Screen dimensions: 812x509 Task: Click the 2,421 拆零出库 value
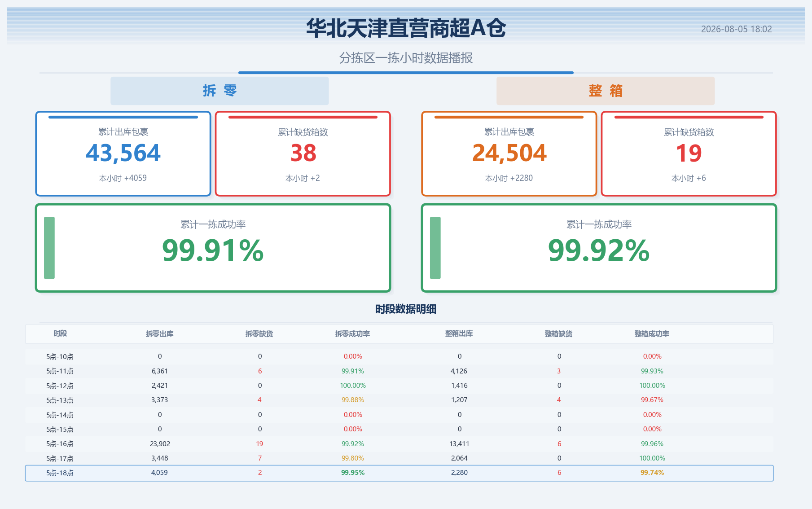tap(160, 386)
